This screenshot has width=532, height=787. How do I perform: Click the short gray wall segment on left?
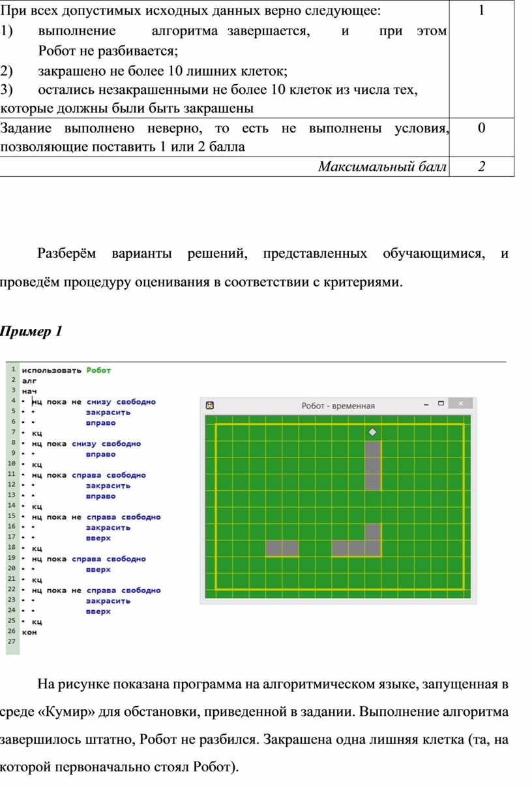coord(282,548)
